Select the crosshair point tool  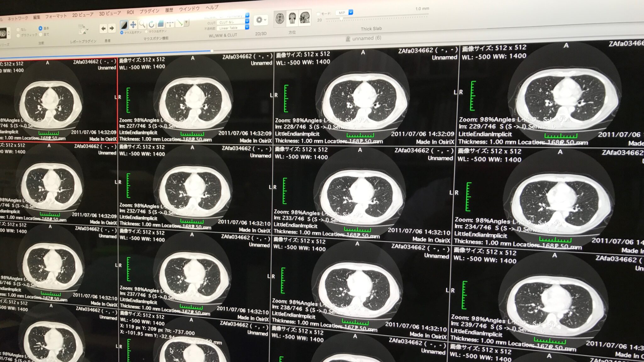click(x=170, y=23)
